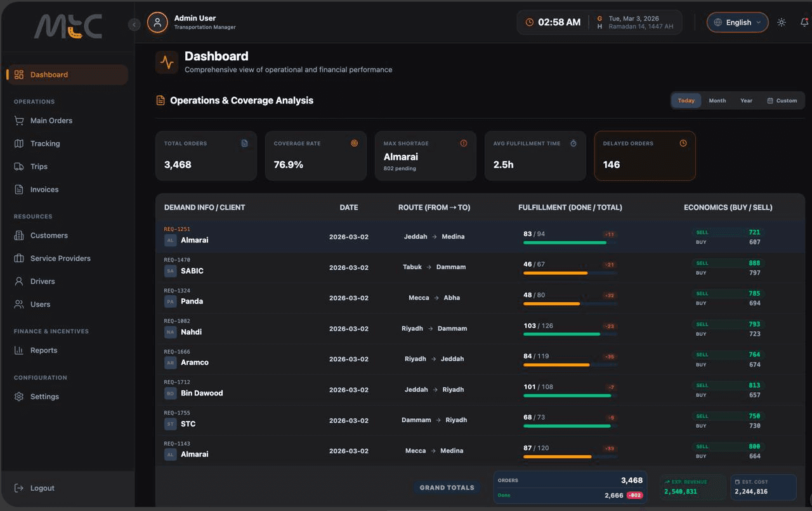Click STC 68 / 73 progress bar

tap(570, 426)
